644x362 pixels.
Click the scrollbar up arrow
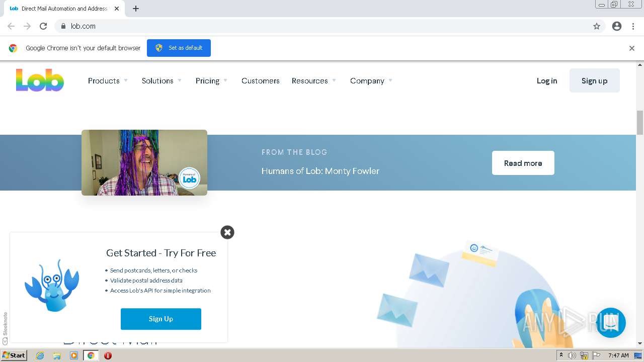(640, 65)
